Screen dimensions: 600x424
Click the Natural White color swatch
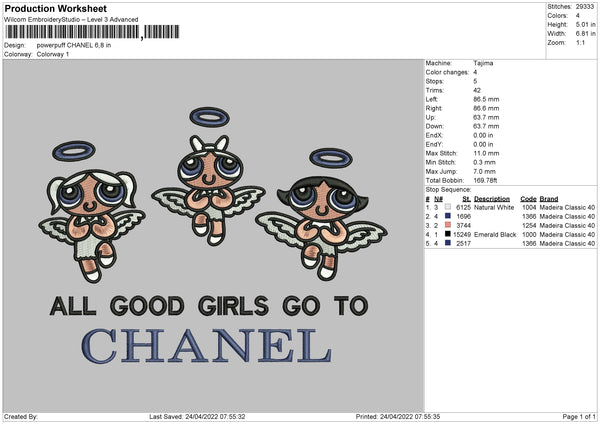click(448, 207)
